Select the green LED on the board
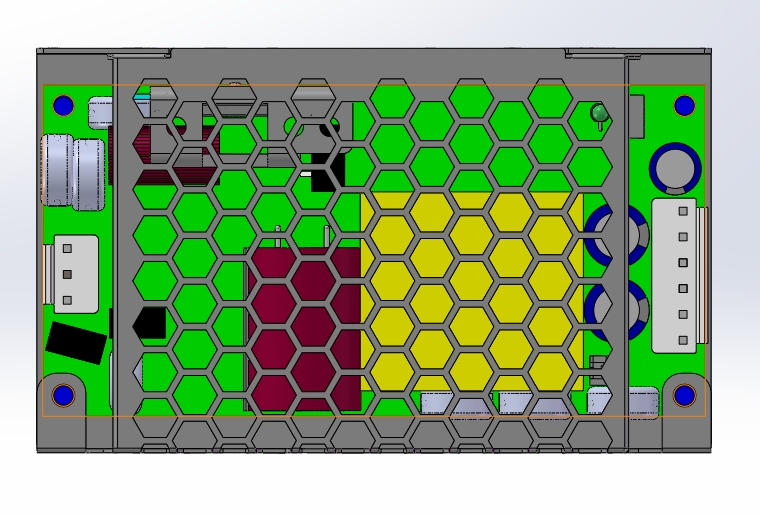 click(600, 114)
